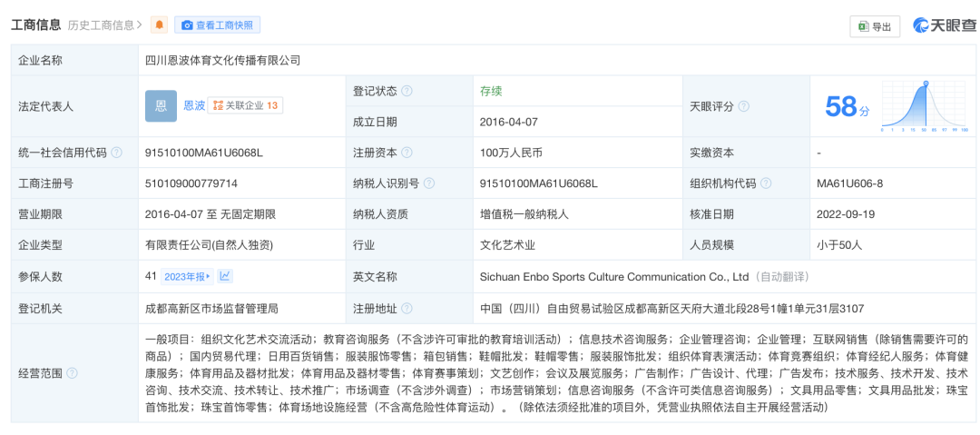This screenshot has width=980, height=435.
Task: Click help icon next to 登记状态
Action: [407, 91]
